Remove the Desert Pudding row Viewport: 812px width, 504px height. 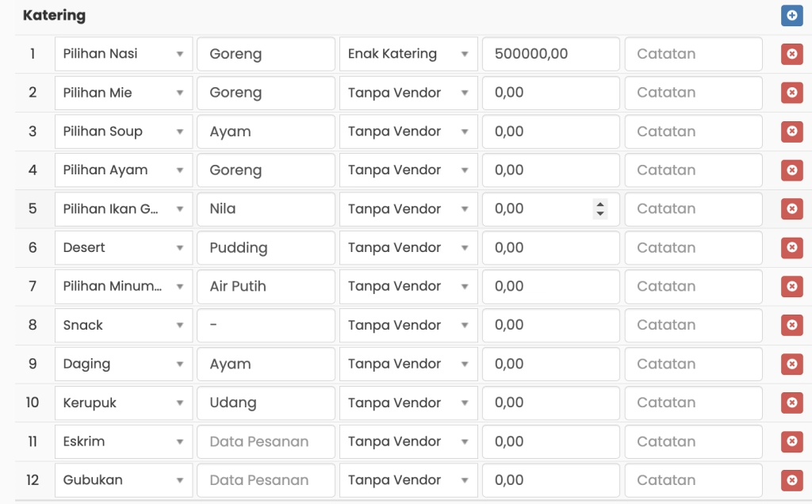click(x=791, y=248)
